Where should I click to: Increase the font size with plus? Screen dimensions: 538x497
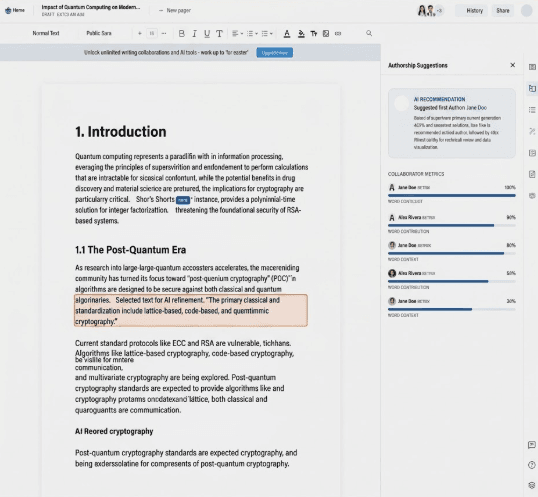(x=140, y=33)
